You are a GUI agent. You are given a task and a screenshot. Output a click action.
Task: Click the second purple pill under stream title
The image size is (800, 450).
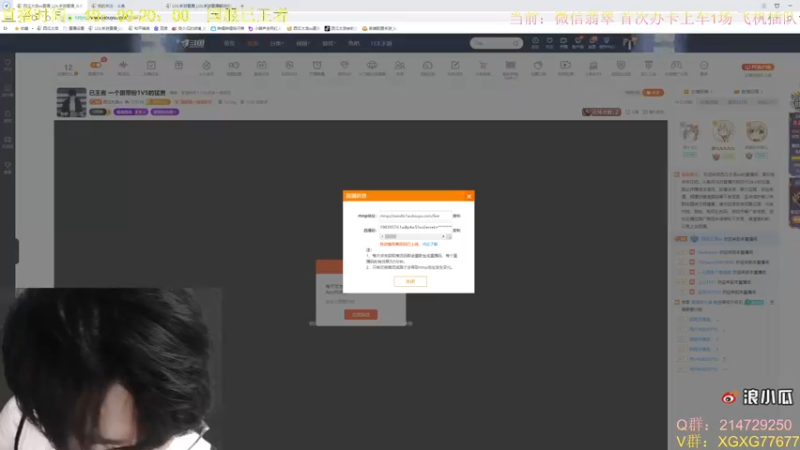tap(164, 112)
